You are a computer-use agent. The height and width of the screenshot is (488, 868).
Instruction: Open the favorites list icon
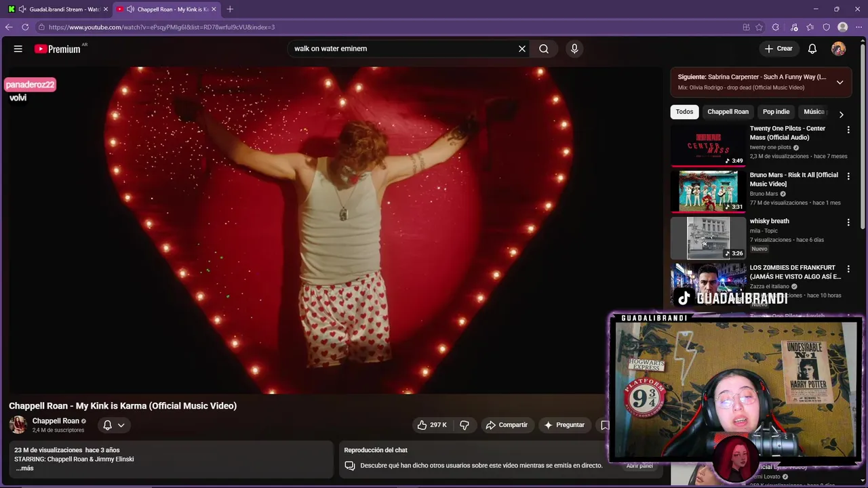pos(810,27)
